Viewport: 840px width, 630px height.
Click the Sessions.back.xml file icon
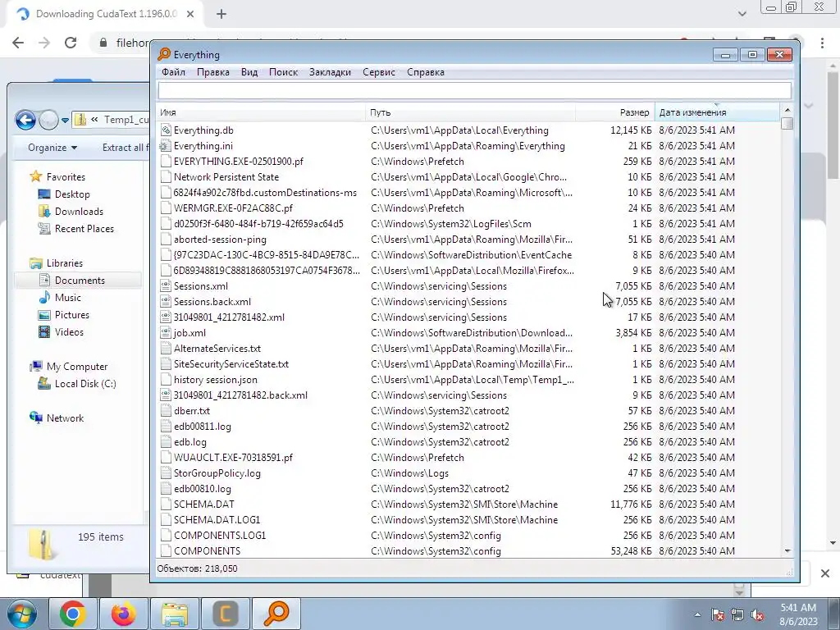coord(166,302)
